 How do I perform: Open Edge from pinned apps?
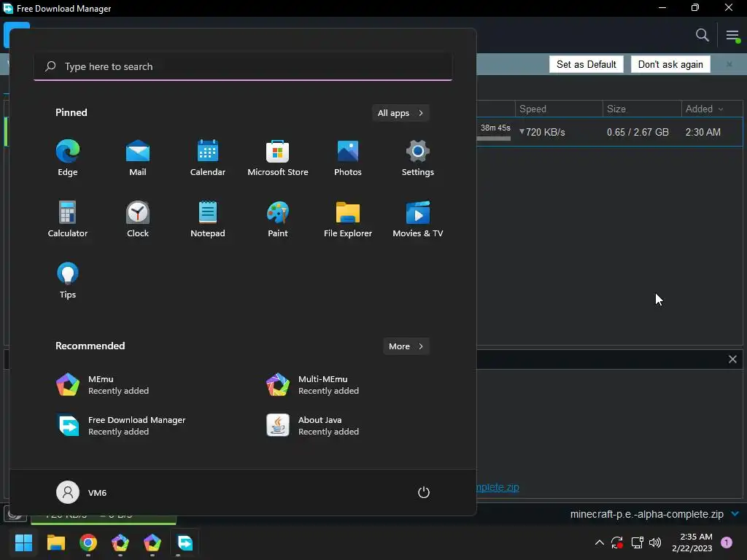68,158
